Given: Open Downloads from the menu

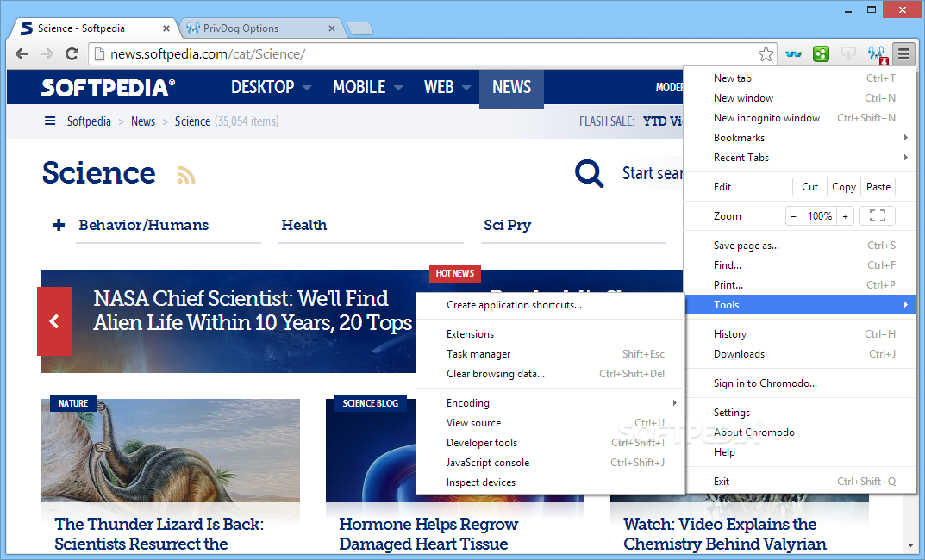Looking at the screenshot, I should point(799,354).
